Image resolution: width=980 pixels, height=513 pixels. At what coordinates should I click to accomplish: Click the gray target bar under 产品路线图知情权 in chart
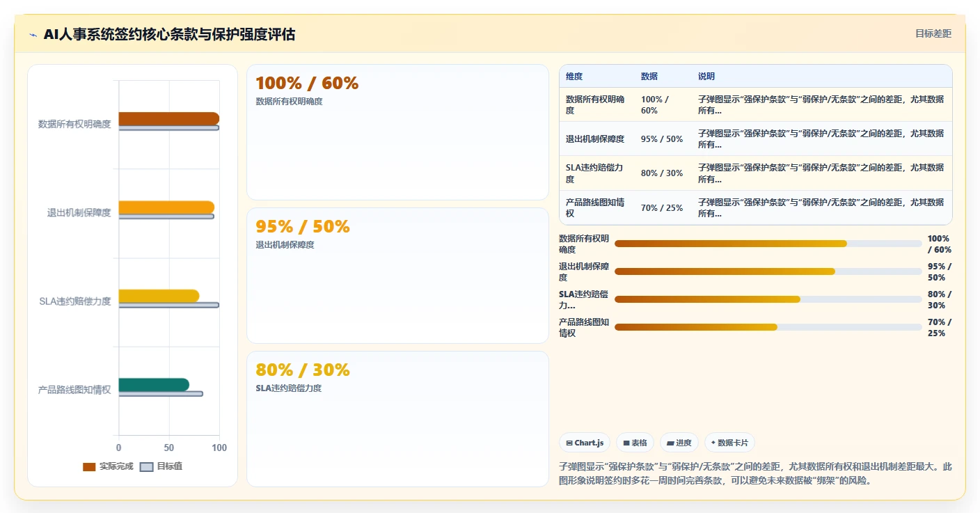pos(161,394)
